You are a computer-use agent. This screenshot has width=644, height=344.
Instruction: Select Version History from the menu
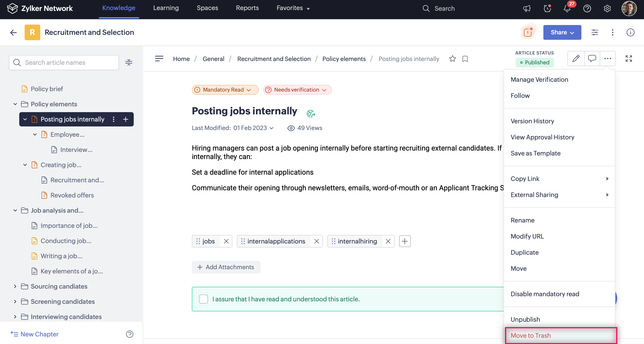tap(532, 121)
